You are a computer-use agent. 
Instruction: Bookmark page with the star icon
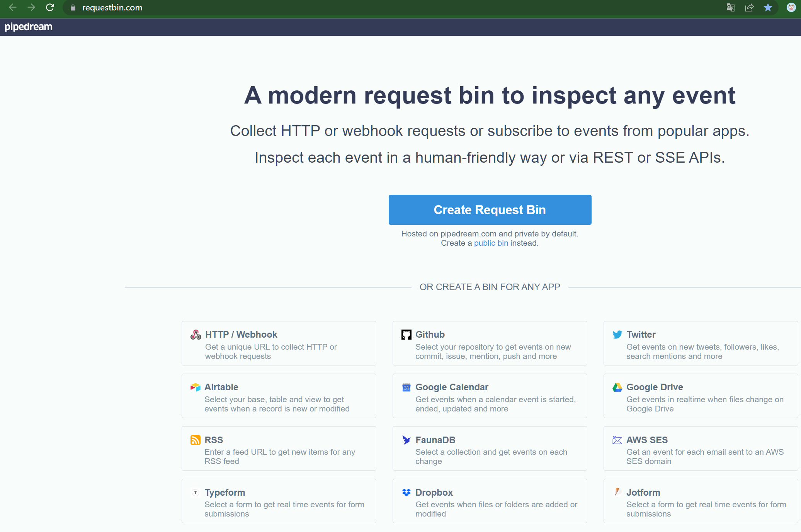(x=768, y=7)
